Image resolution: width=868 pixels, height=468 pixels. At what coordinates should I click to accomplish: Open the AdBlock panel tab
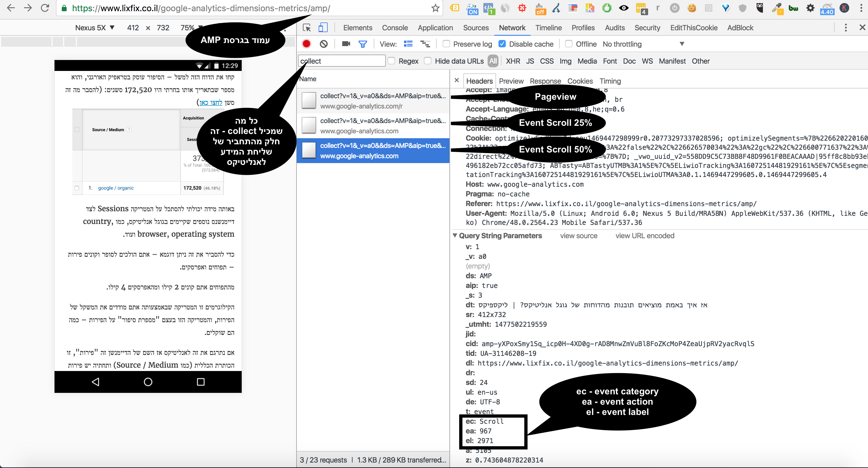click(x=740, y=28)
